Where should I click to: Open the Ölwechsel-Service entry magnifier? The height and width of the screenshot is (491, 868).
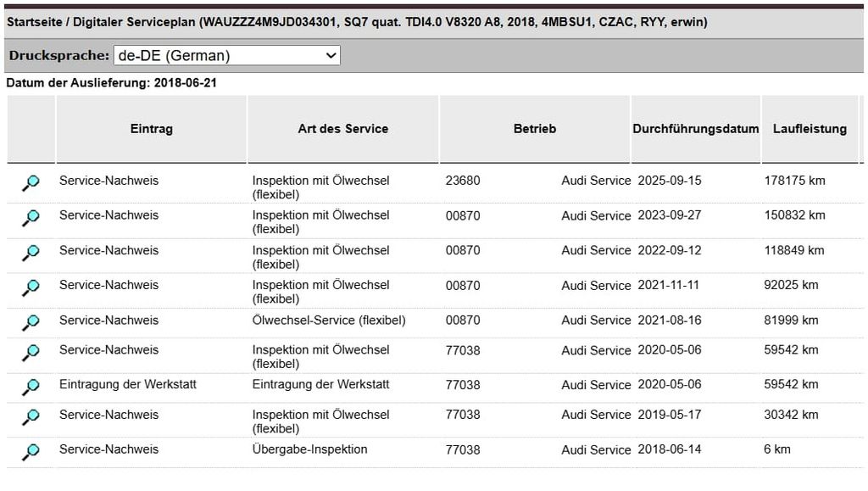(31, 322)
